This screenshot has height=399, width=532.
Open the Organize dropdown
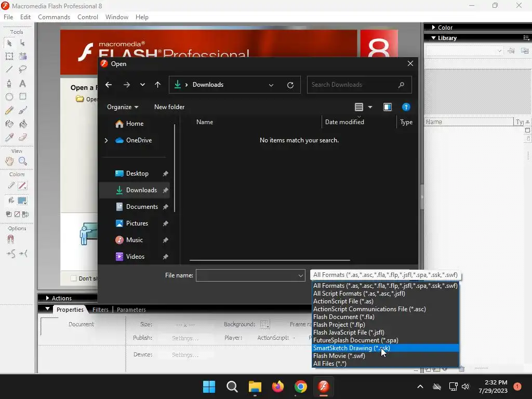pos(123,107)
